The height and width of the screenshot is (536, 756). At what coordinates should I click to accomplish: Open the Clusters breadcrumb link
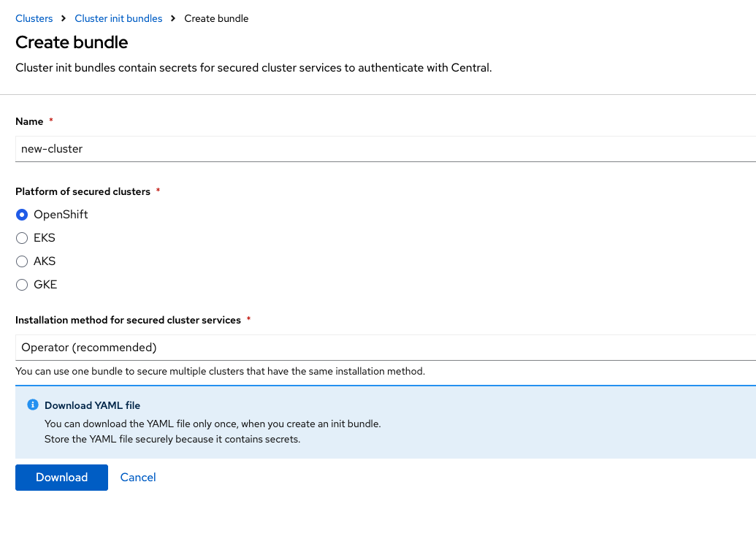pos(34,18)
